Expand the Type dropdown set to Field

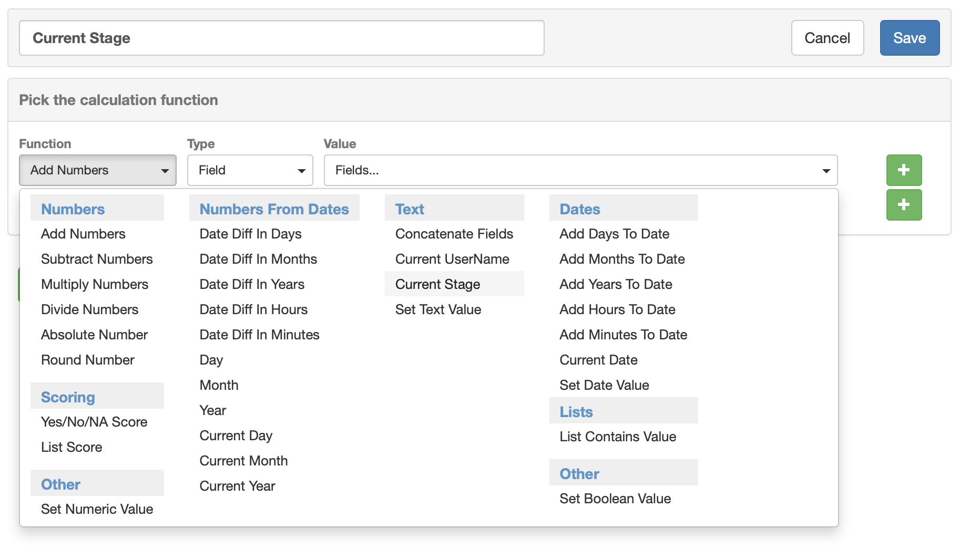click(250, 170)
